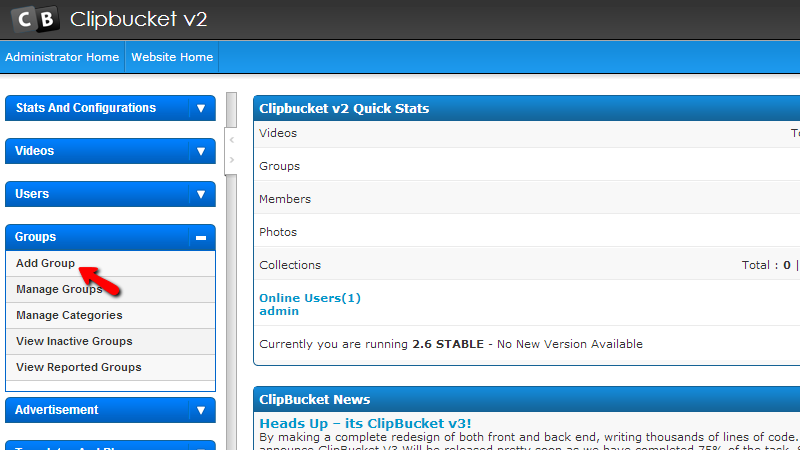Click the Users sidebar header

(110, 194)
